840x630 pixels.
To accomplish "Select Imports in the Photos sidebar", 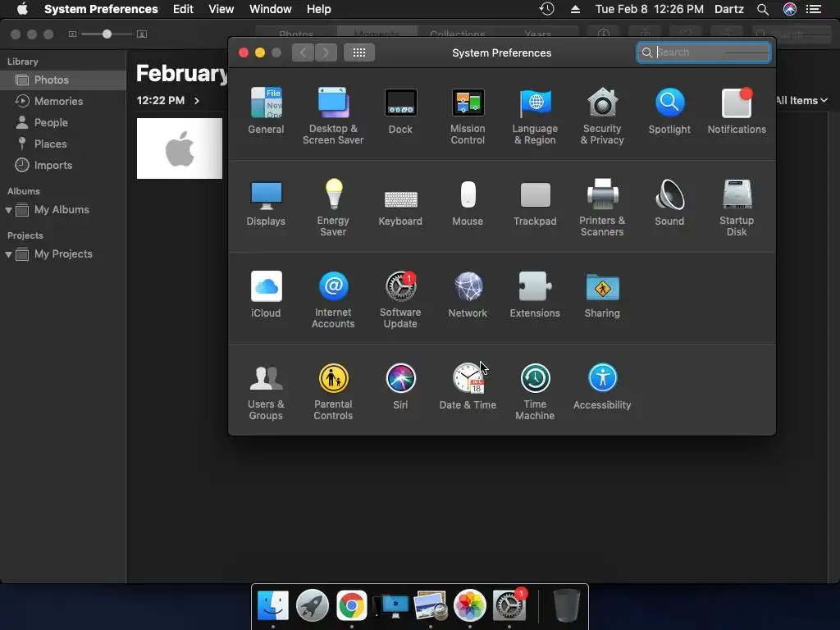I will pos(62,166).
